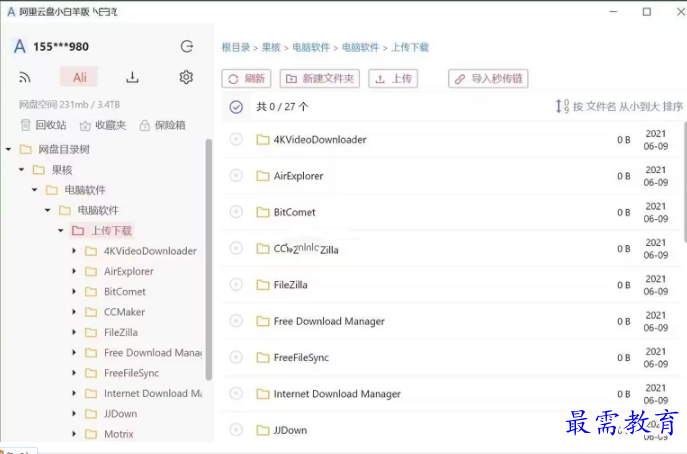Click the 上传 upload button

pos(393,79)
